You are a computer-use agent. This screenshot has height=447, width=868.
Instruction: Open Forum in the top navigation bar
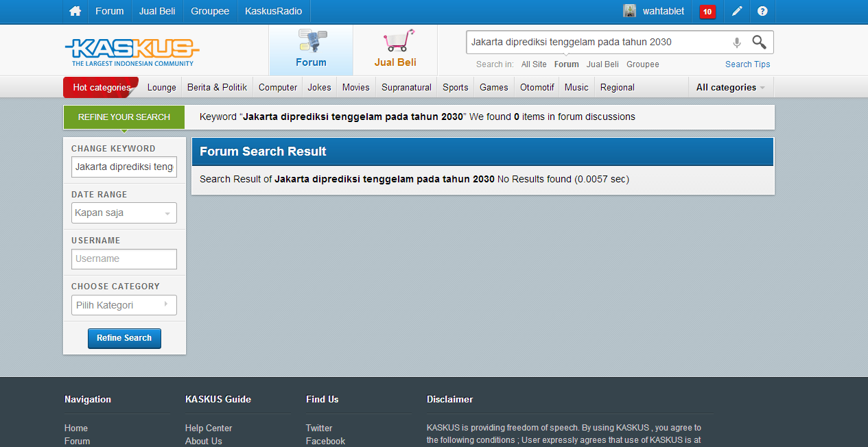pos(110,11)
